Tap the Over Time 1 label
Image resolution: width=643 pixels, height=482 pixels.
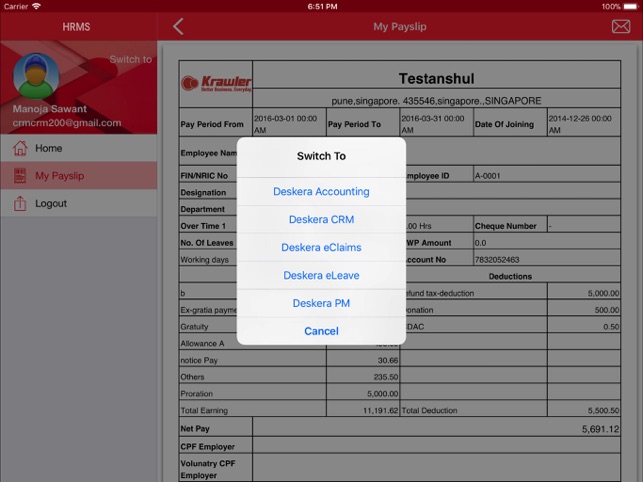click(203, 226)
